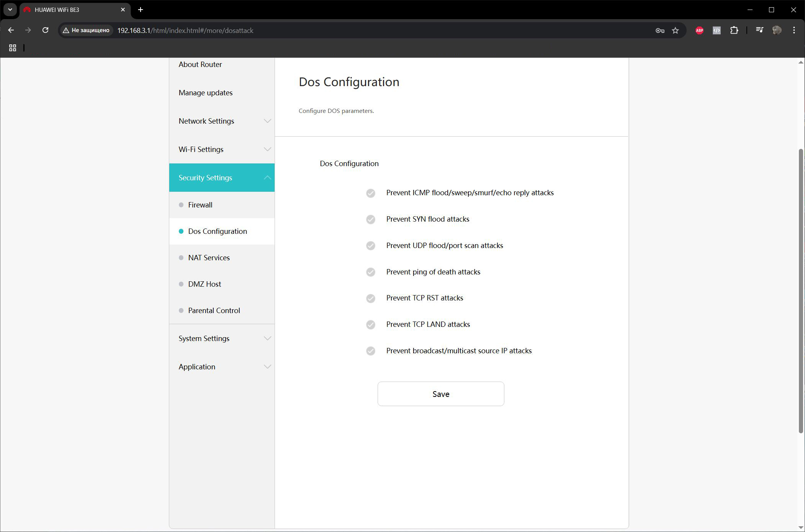Screen dimensions: 805x532
Task: Open the Chrome profile avatar
Action: tap(777, 30)
